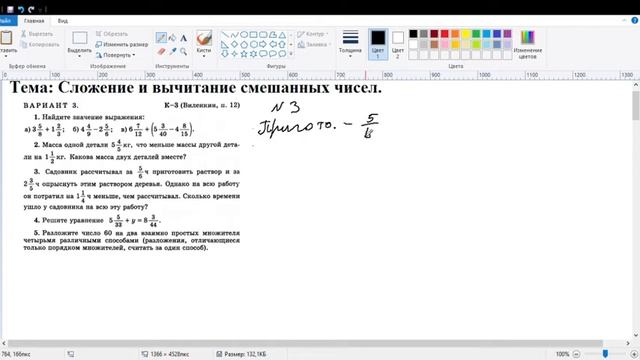Screen dimensions: 640x360
Task: Open the Контур outline dropdown
Action: [x=313, y=34]
